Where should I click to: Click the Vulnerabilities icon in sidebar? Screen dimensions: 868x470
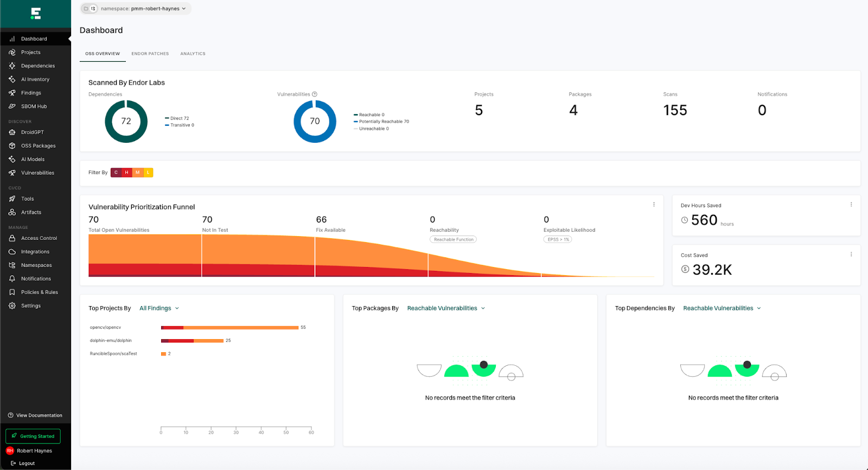pyautogui.click(x=12, y=173)
